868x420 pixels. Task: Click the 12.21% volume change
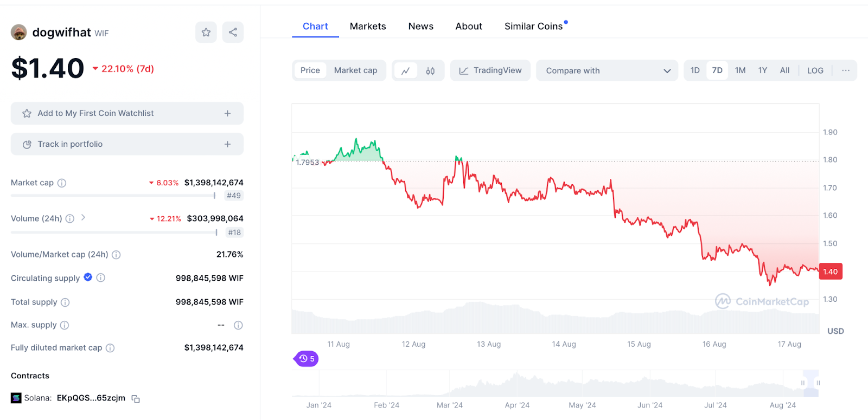[165, 219]
